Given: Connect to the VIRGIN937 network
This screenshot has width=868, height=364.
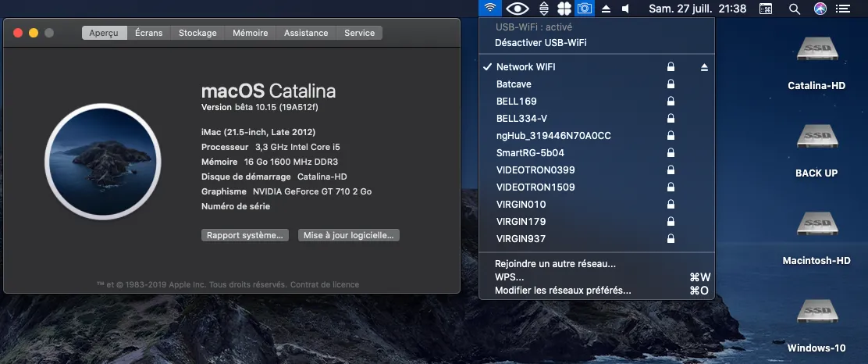Looking at the screenshot, I should tap(596, 239).
